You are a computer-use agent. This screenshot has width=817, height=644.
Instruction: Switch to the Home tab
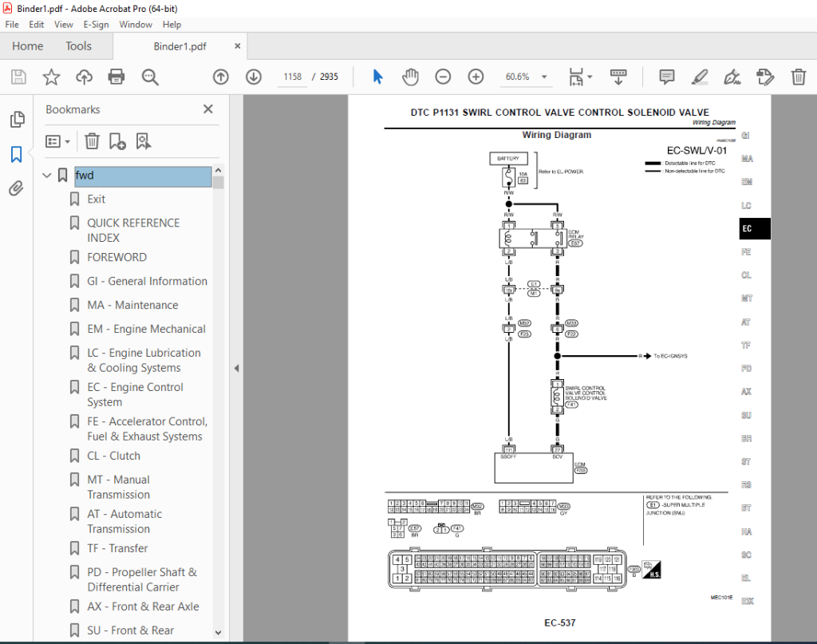point(28,45)
